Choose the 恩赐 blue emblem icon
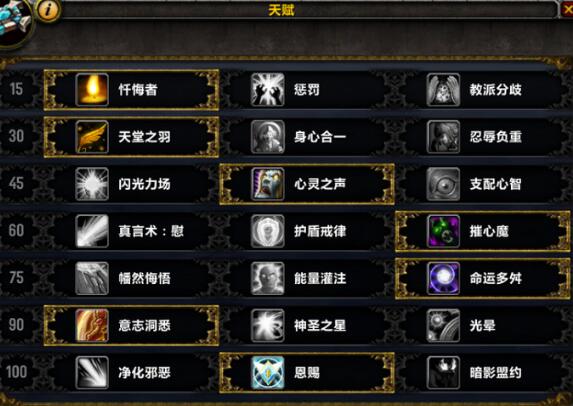The height and width of the screenshot is (406, 573). point(267,372)
